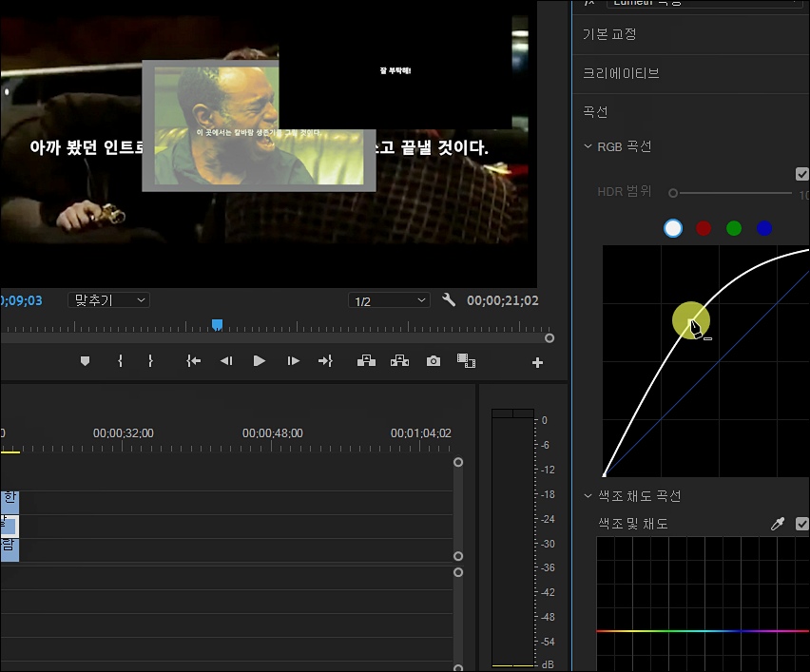The width and height of the screenshot is (810, 672).
Task: Collapse the RGB 곡선 section
Action: click(588, 146)
